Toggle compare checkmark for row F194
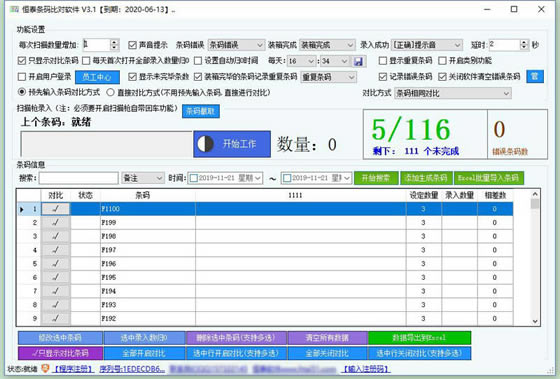Screen dimensions: 560x379 pos(55,291)
